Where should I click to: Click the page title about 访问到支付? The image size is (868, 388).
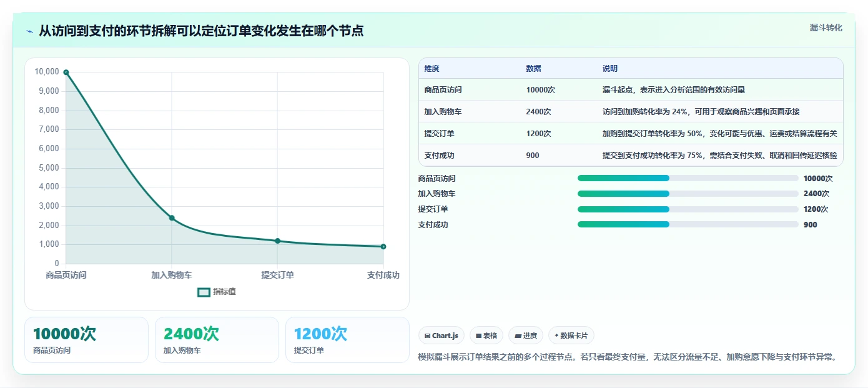[x=201, y=31]
